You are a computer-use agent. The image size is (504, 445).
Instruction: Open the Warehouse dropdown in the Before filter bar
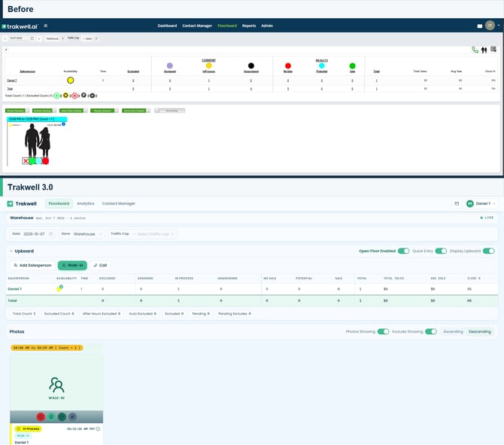coord(55,38)
